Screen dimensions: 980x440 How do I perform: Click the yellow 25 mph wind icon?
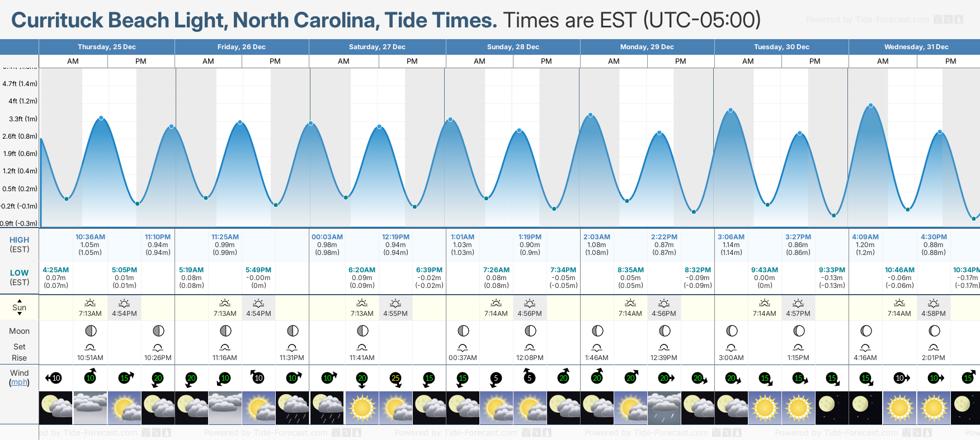[x=395, y=378]
